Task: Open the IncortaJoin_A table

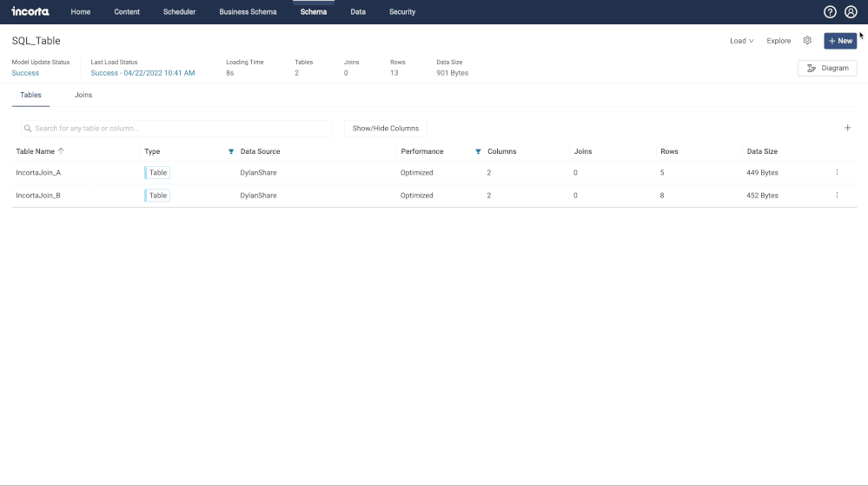Action: pos(38,173)
